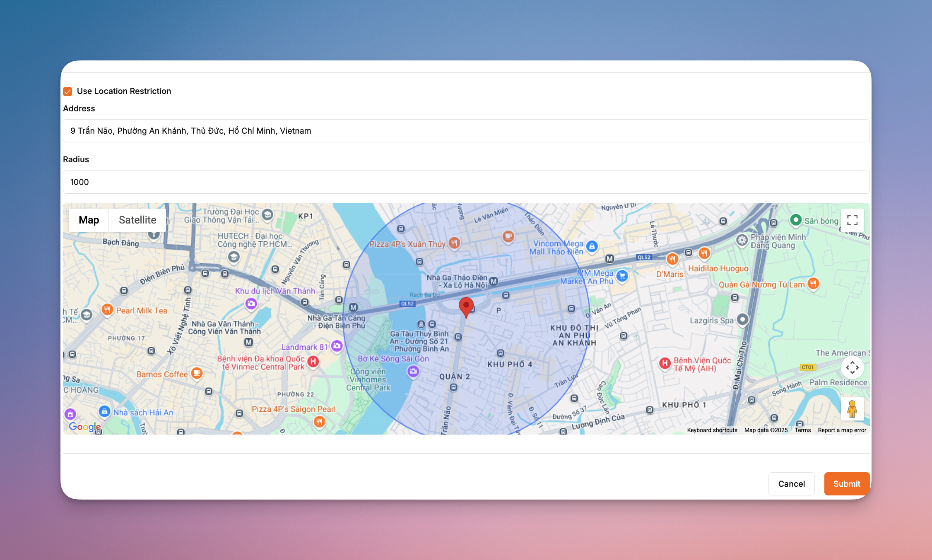Select Trường Đại Học Giao Thông Vận Tải icon
This screenshot has width=932, height=560.
point(267,214)
